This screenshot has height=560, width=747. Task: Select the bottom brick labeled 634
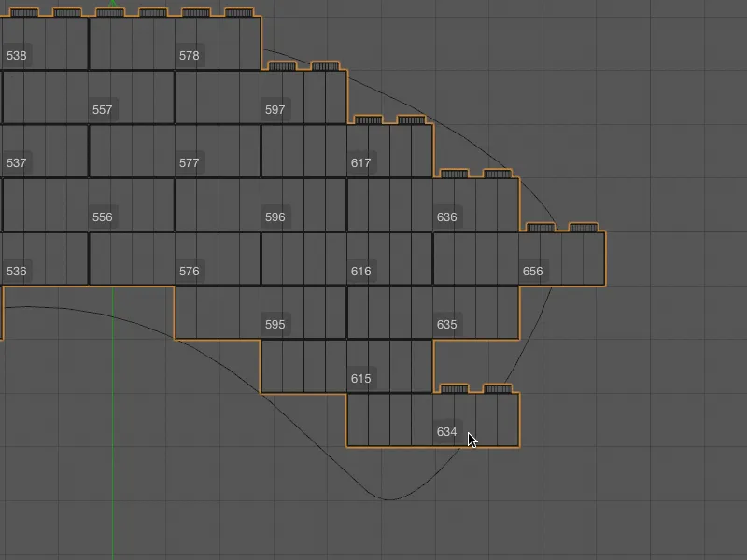click(x=445, y=432)
